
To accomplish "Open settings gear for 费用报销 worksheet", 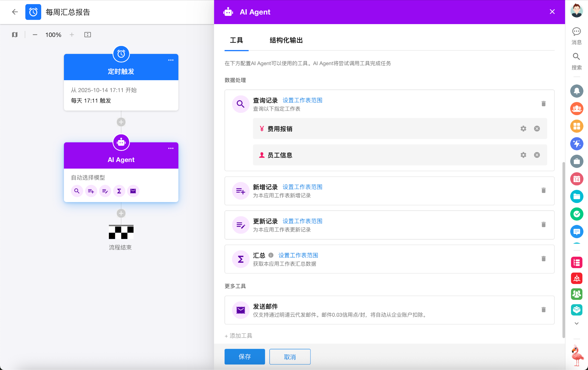I will pyautogui.click(x=523, y=129).
